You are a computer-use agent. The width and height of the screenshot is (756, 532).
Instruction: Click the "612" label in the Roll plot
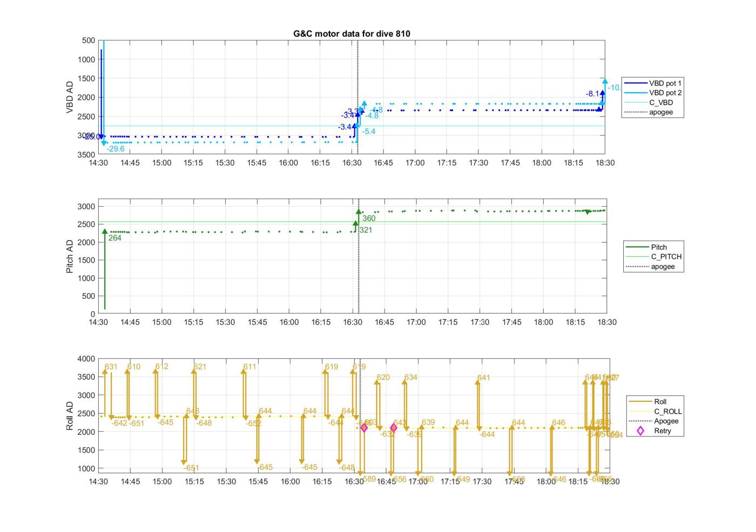162,366
